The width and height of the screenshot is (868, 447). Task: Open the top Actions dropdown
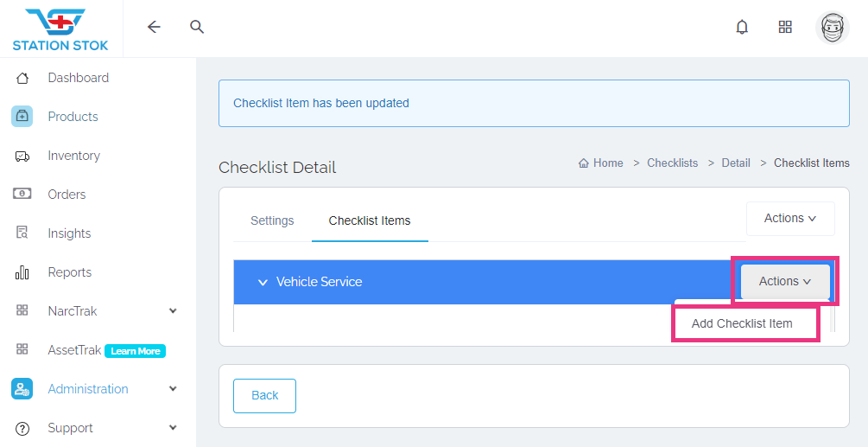[789, 219]
